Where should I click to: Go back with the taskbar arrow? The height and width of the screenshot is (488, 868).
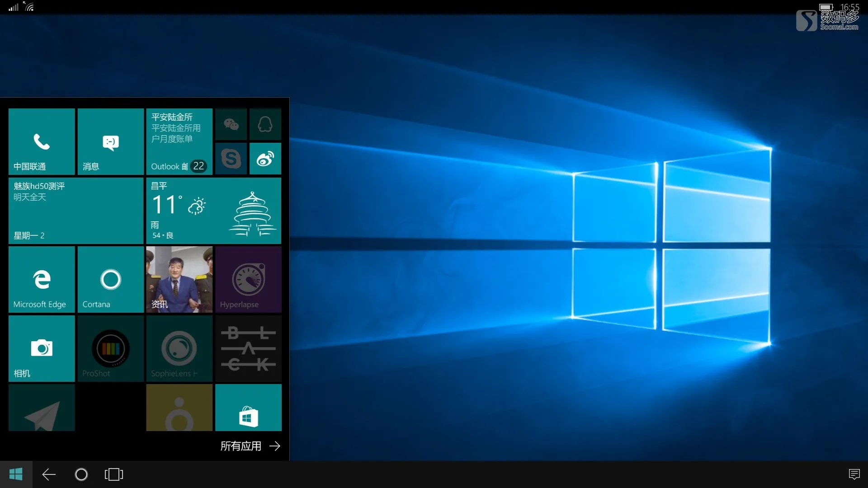point(49,474)
